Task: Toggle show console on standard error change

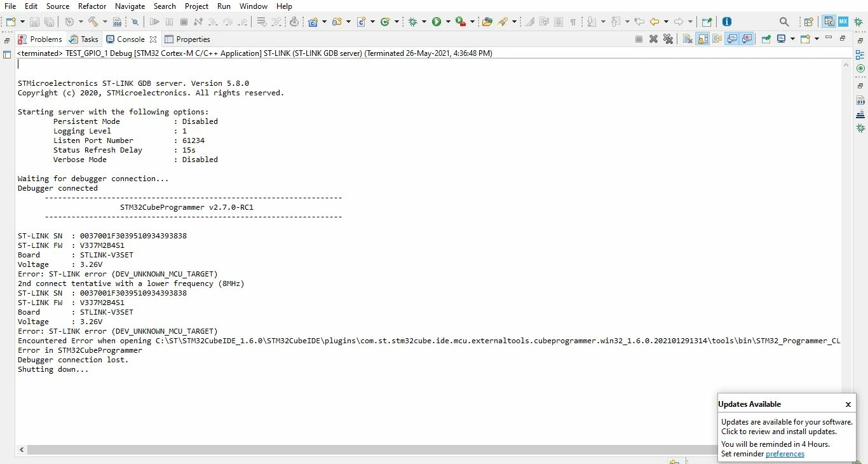Action: tap(747, 39)
